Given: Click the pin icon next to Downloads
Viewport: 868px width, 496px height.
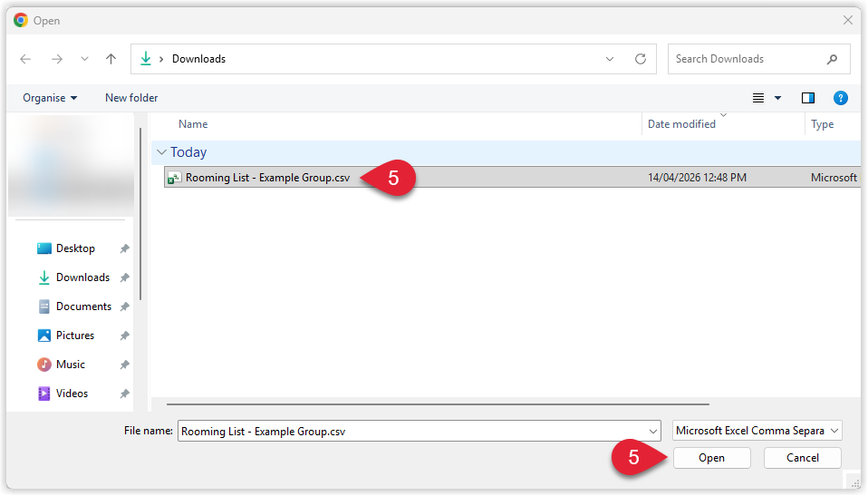Looking at the screenshot, I should tap(124, 277).
